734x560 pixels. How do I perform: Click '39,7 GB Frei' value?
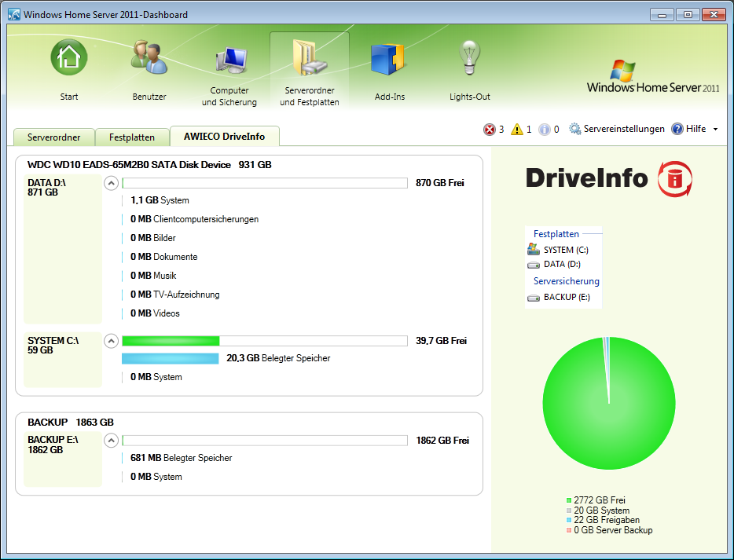[442, 341]
